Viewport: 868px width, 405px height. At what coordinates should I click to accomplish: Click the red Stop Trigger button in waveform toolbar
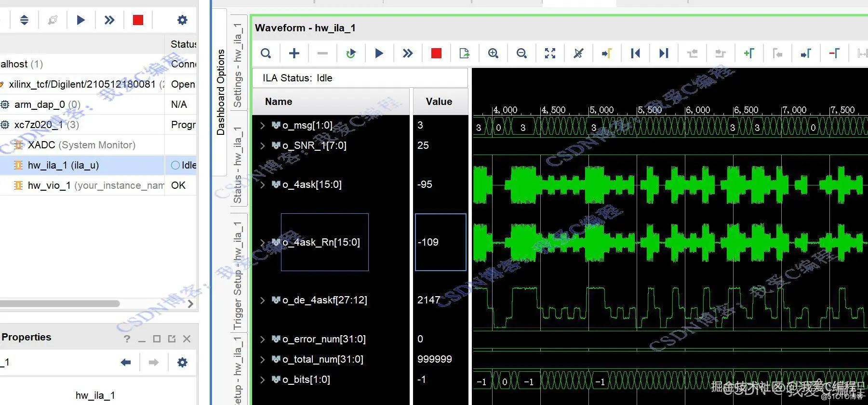click(x=436, y=53)
